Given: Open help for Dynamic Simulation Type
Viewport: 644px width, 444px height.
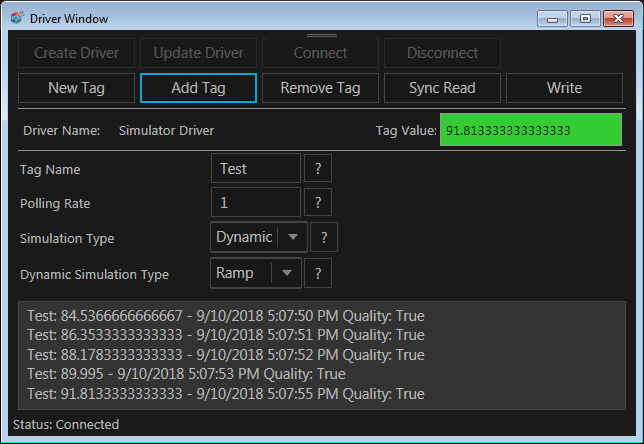Looking at the screenshot, I should point(318,274).
